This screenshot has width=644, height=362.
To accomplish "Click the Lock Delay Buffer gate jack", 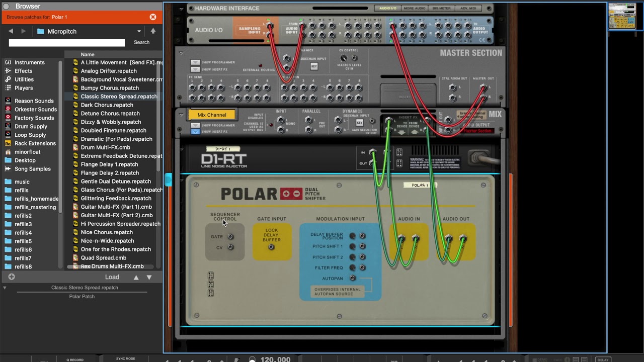I will 272,247.
